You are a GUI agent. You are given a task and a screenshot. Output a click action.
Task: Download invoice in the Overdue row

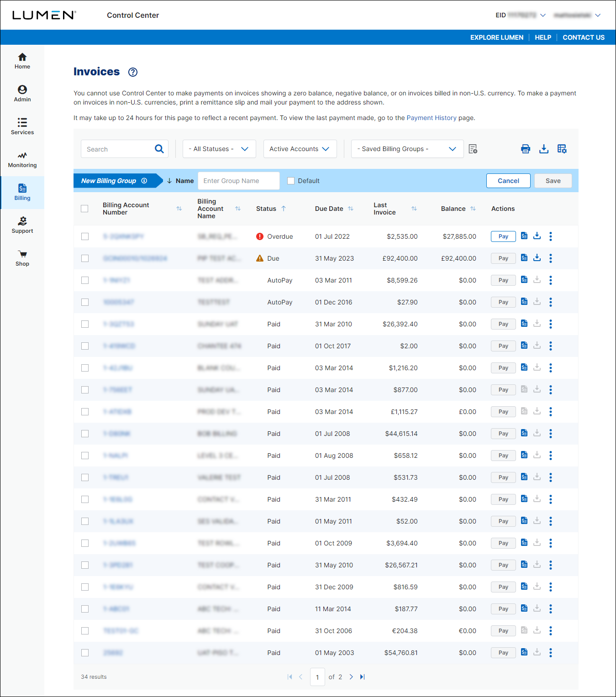pos(537,236)
